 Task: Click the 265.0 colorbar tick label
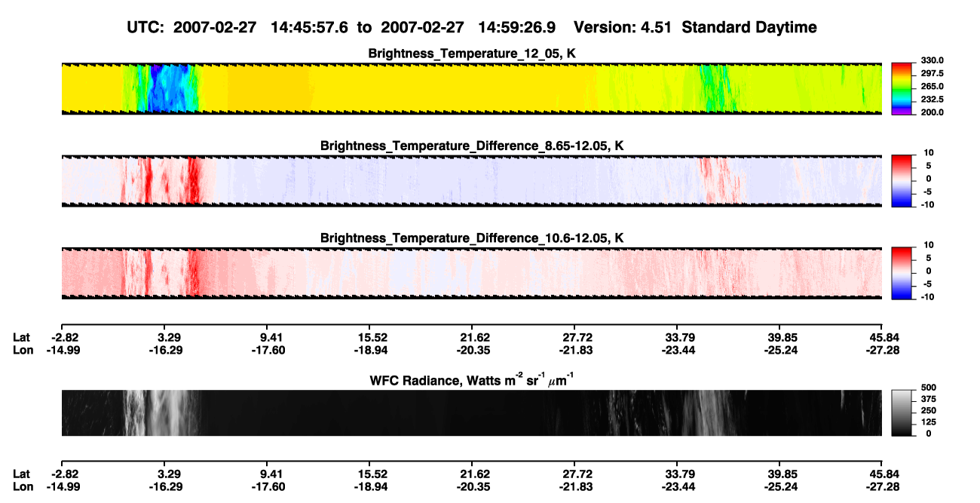(932, 86)
